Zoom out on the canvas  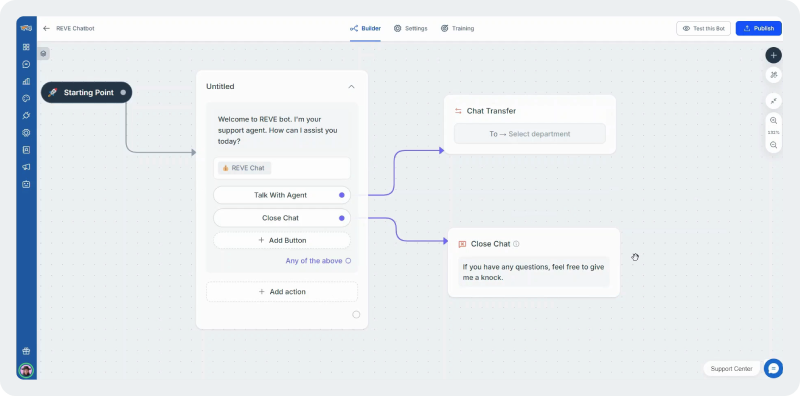773,145
